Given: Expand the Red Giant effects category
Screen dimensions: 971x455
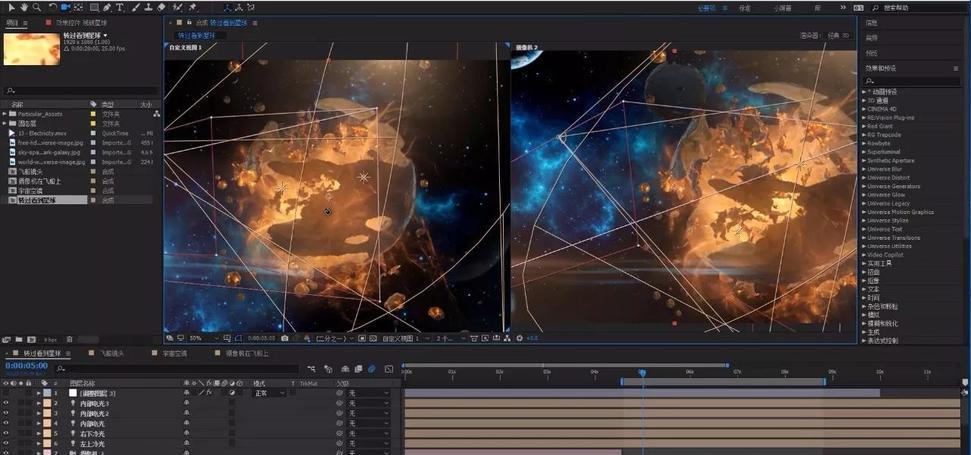Looking at the screenshot, I should (x=864, y=126).
